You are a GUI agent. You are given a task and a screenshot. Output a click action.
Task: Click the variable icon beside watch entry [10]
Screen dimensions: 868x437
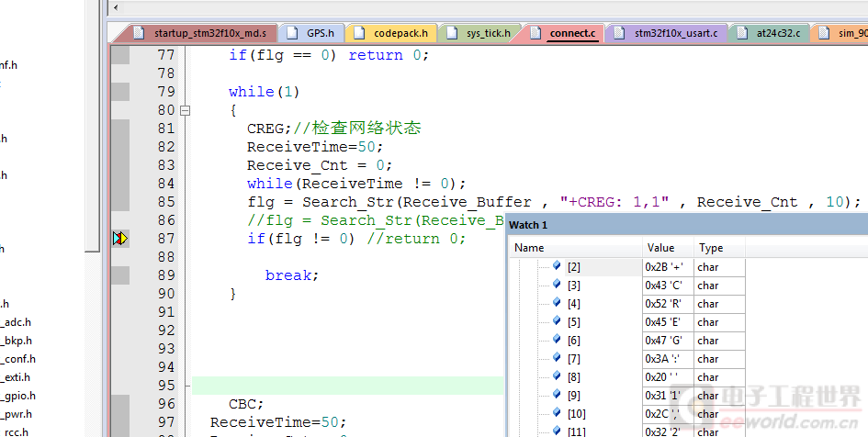coord(557,412)
